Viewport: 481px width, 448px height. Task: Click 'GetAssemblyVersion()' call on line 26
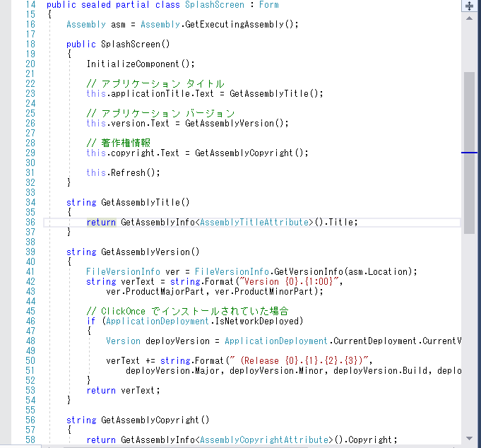pos(234,124)
